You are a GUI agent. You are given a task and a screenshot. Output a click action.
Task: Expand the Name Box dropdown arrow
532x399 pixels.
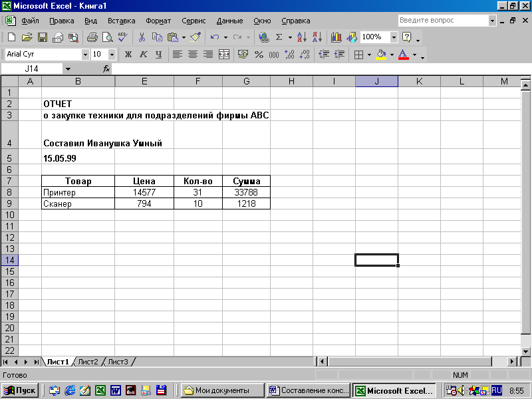pyautogui.click(x=68, y=69)
